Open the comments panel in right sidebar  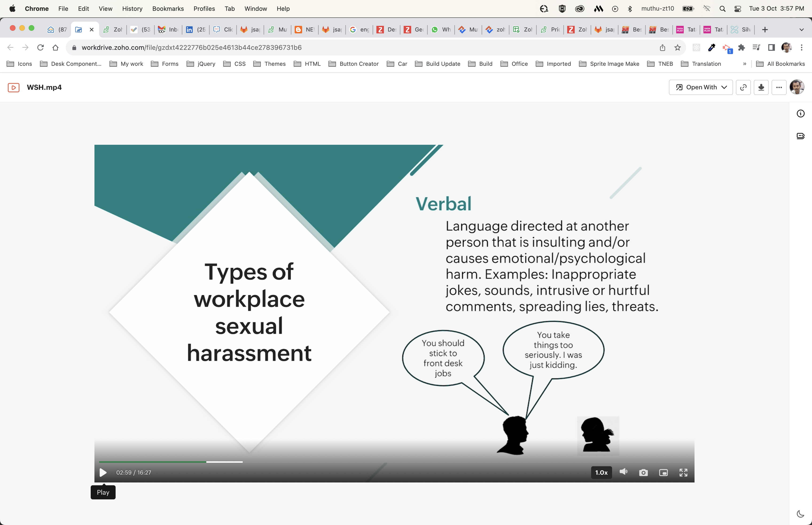pos(800,136)
